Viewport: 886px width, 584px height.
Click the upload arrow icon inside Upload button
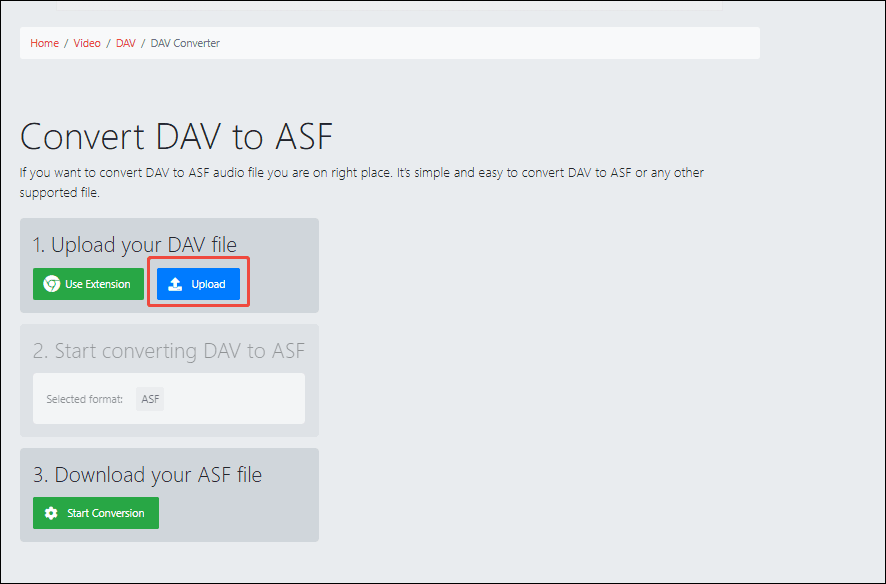click(177, 283)
